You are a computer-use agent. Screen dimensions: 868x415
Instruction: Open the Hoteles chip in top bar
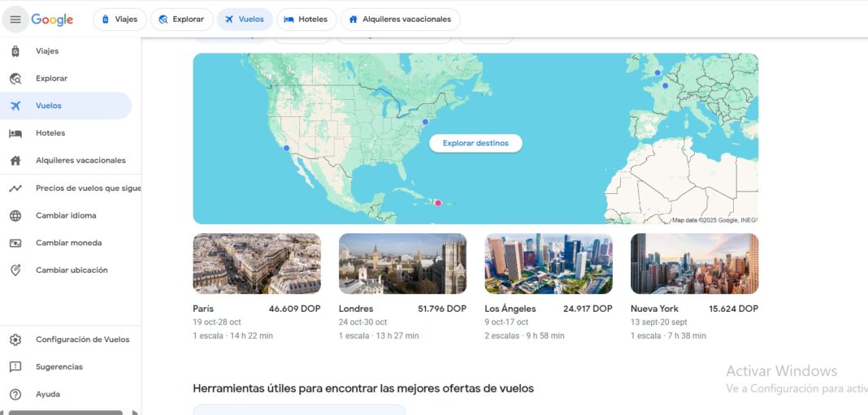point(306,19)
